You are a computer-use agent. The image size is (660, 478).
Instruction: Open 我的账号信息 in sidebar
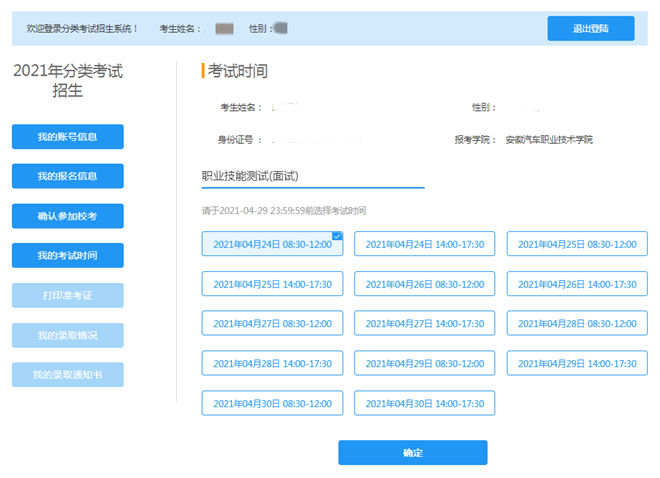click(x=67, y=137)
